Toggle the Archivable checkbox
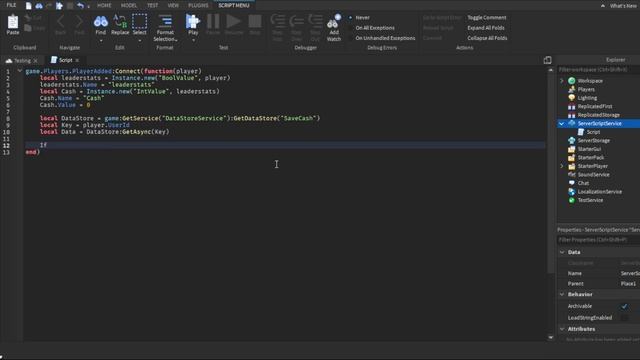 [624, 306]
